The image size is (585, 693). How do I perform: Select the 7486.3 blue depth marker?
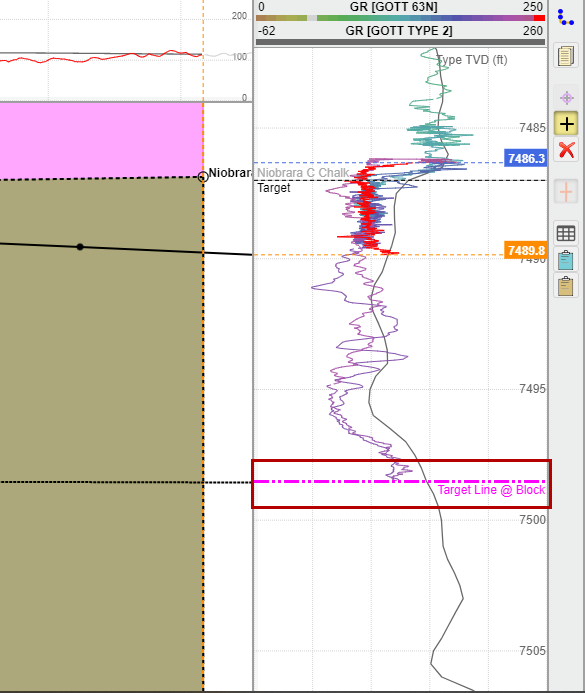526,158
